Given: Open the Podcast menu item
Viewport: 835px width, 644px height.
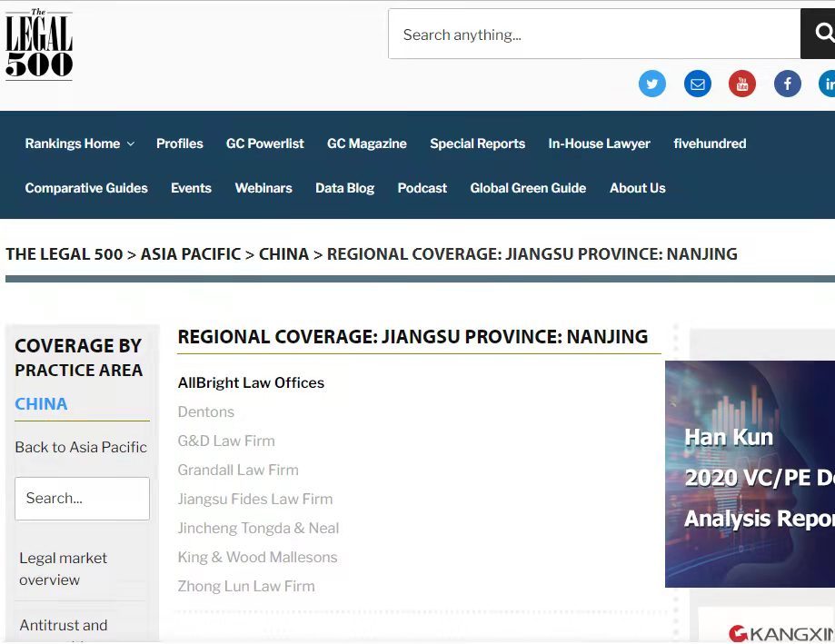Looking at the screenshot, I should point(422,188).
